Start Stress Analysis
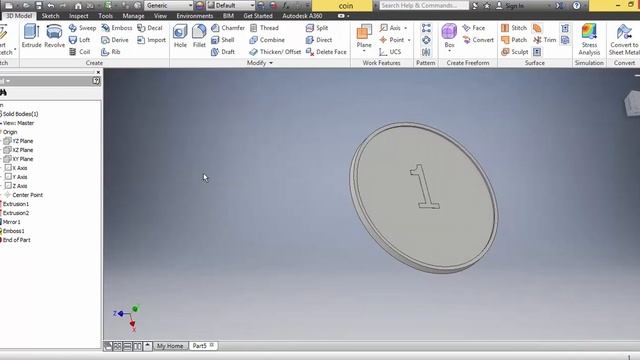Viewport: 640px width, 360px height. pos(589,39)
